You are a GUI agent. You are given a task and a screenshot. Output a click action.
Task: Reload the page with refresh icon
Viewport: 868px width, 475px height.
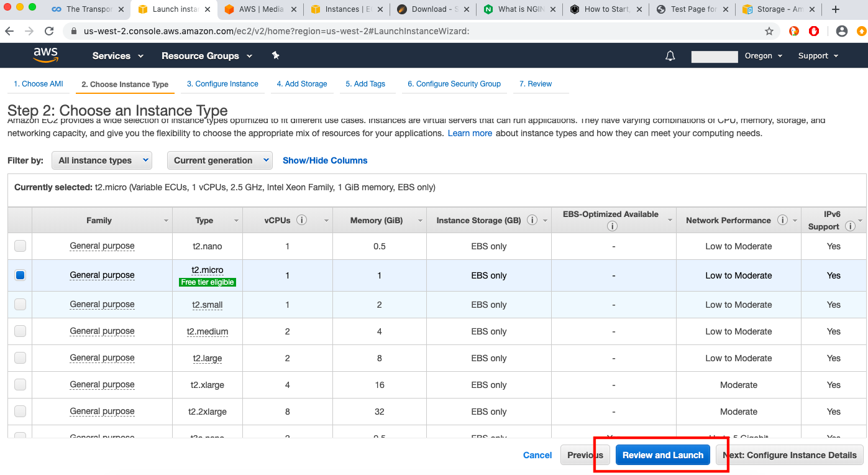pyautogui.click(x=49, y=31)
